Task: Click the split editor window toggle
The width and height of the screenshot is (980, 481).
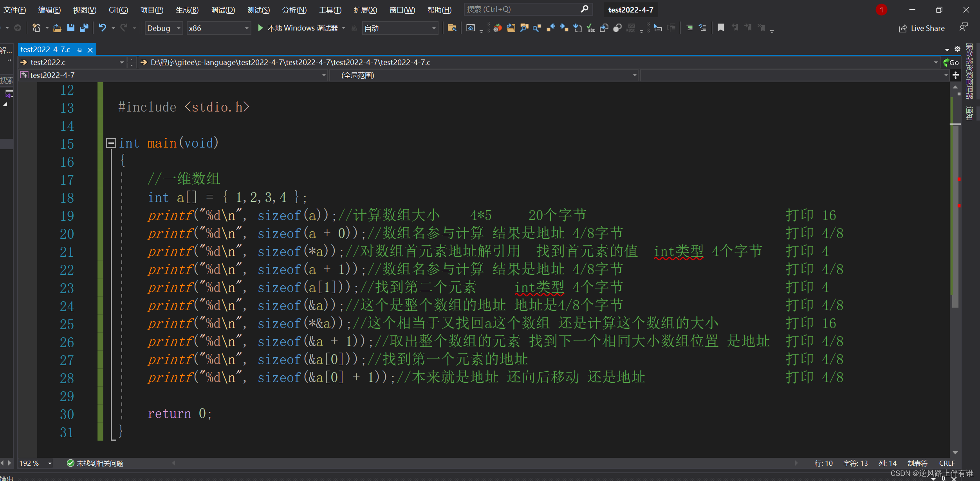Action: [x=956, y=75]
